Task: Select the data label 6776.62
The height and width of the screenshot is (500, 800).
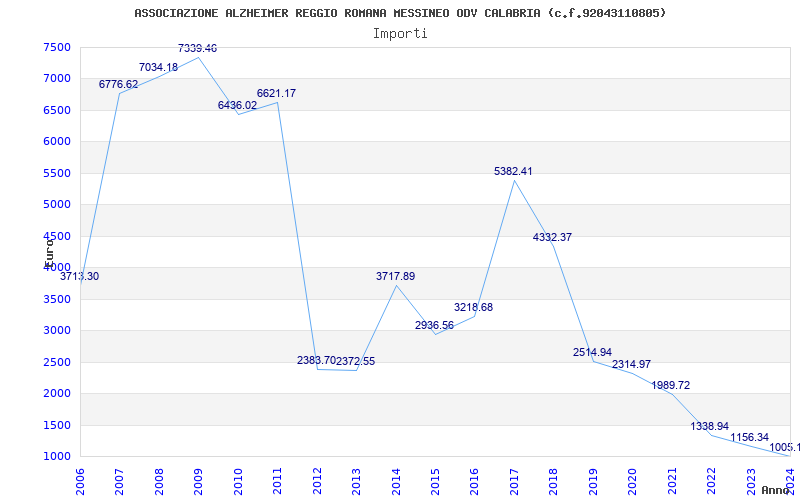Action: (x=118, y=84)
